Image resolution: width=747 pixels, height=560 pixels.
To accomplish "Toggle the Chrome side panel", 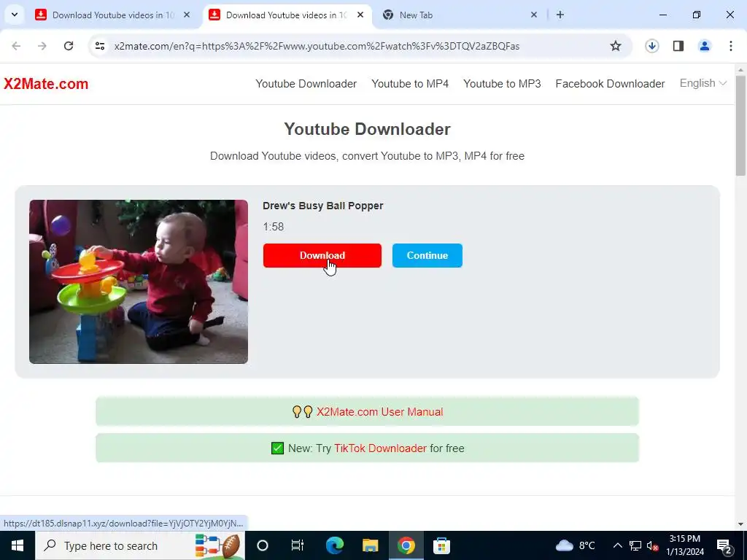I will [678, 46].
